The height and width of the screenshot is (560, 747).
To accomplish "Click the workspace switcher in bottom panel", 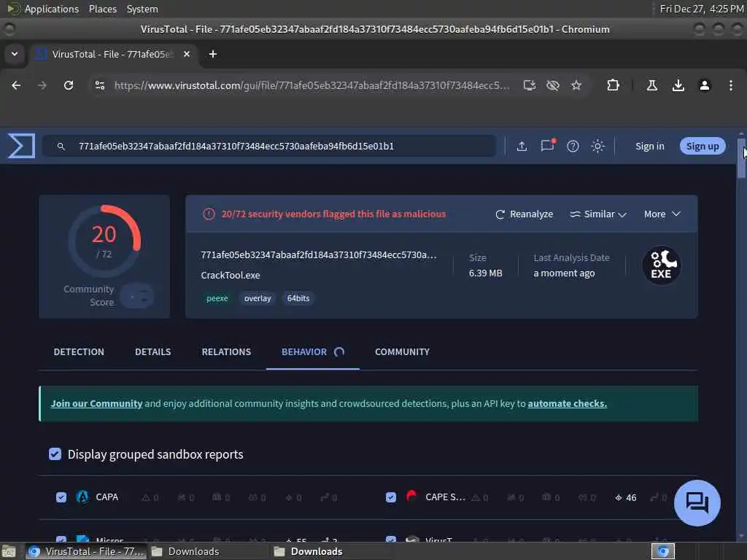I will [663, 551].
